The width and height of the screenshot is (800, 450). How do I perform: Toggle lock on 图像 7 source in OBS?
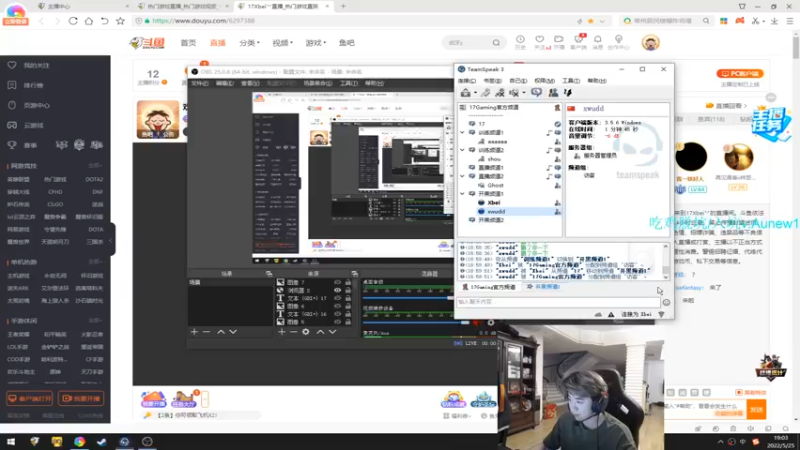tap(348, 282)
